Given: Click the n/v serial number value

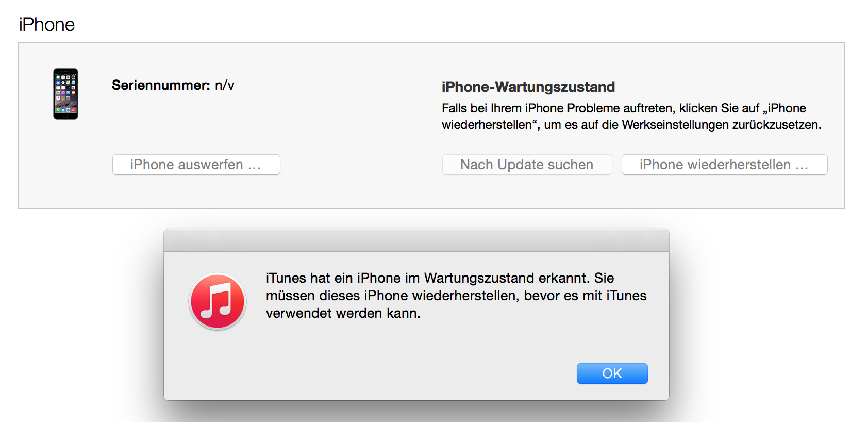Looking at the screenshot, I should pyautogui.click(x=225, y=86).
